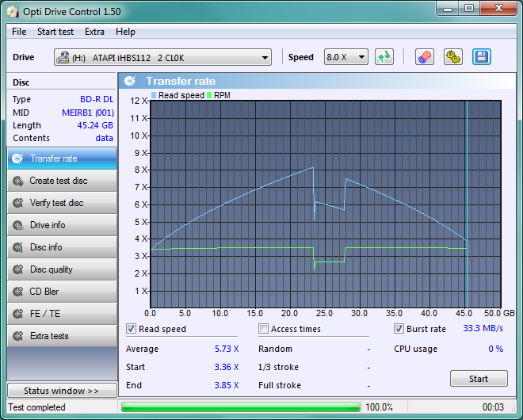Screen dimensions: 523x420
Task: Open the Help menu
Action: tap(125, 32)
